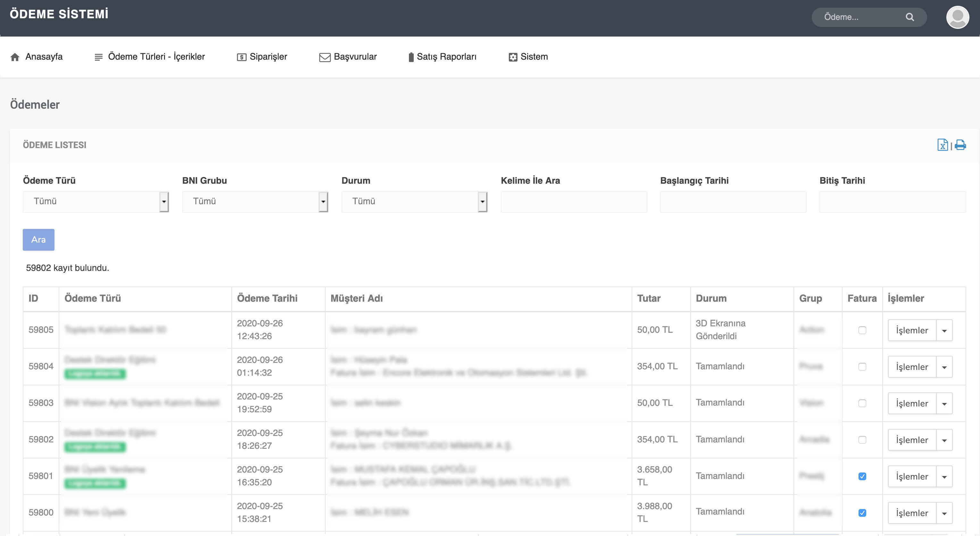The image size is (980, 536).
Task: Expand İşlemler arrow for payment 59804
Action: (944, 367)
